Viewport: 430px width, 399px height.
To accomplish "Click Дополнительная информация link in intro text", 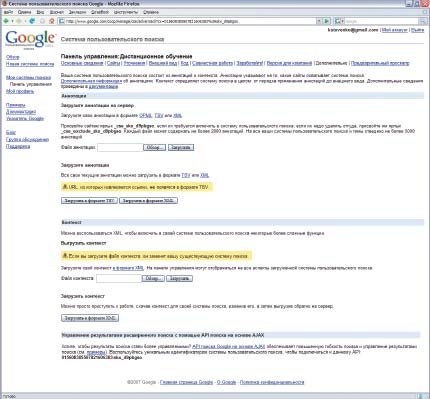I will 91,81.
